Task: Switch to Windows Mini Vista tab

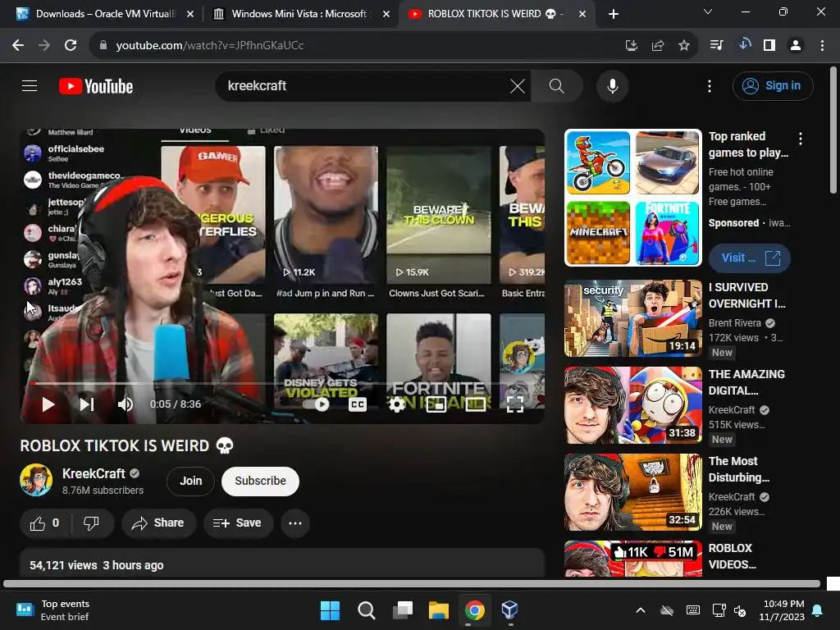Action: [x=301, y=14]
